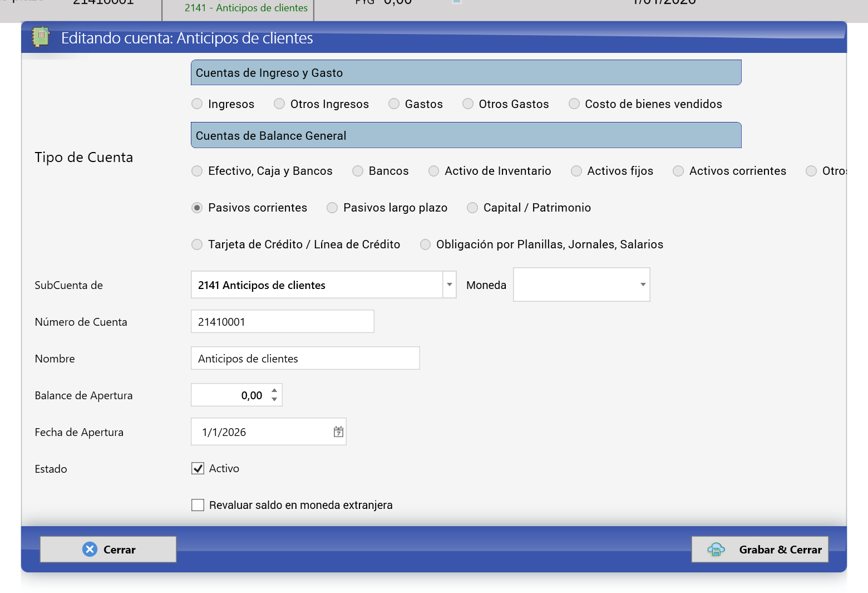Screen dimensions: 868x593
Task: Select Efectivo, Caja y Bancos option
Action: pos(197,171)
